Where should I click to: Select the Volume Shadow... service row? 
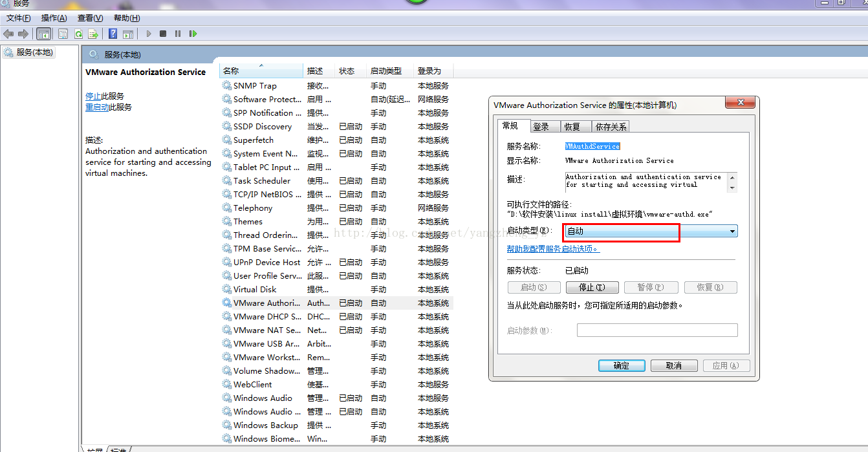336,371
